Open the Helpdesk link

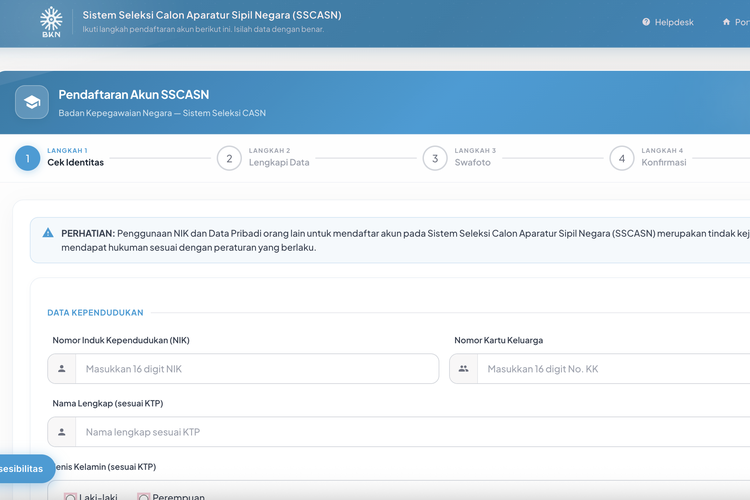[x=668, y=22]
